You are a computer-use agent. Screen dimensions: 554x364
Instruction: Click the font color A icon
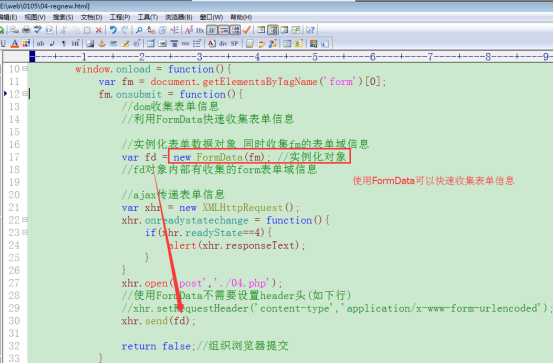[14, 44]
